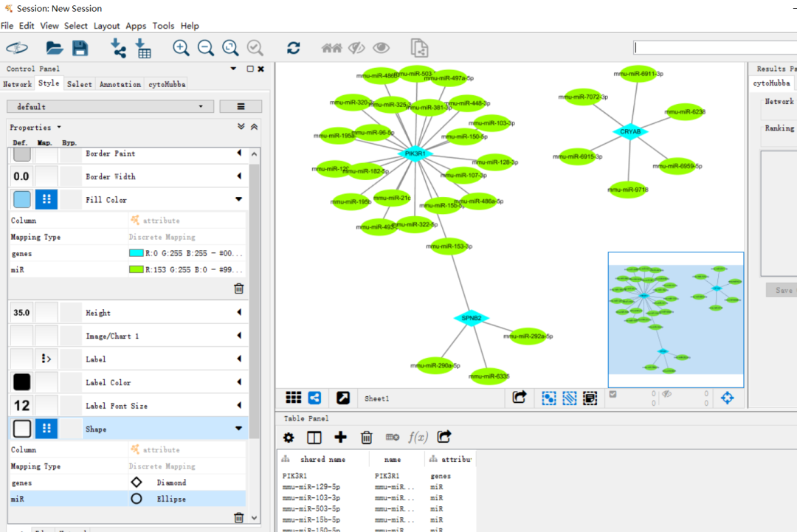The image size is (797, 532).
Task: Import a table from file
Action: [143, 47]
